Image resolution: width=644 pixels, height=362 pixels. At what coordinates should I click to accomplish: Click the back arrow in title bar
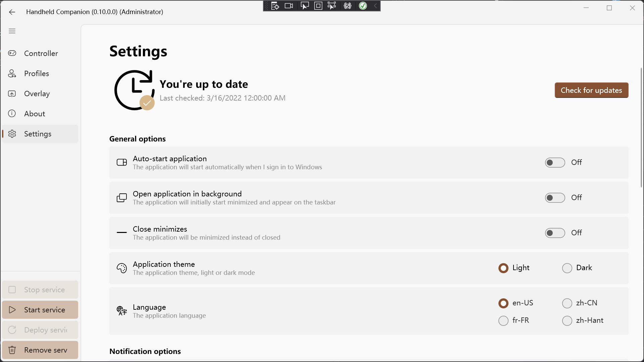point(12,12)
